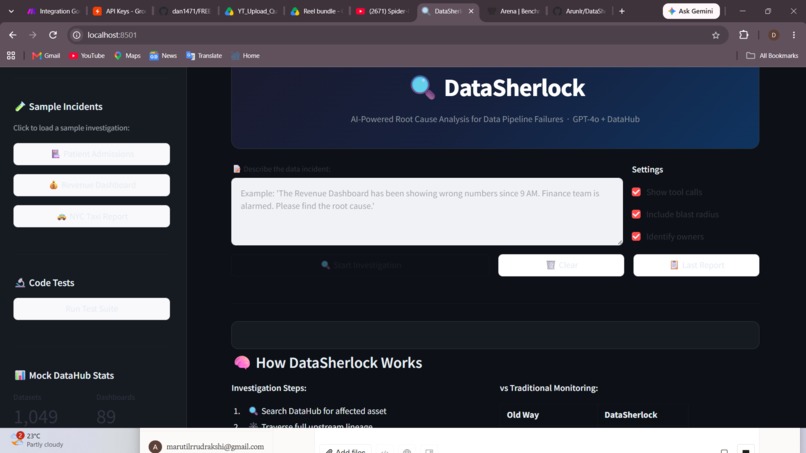Open the All Bookmarks folder
The height and width of the screenshot is (453, 806).
(772, 56)
